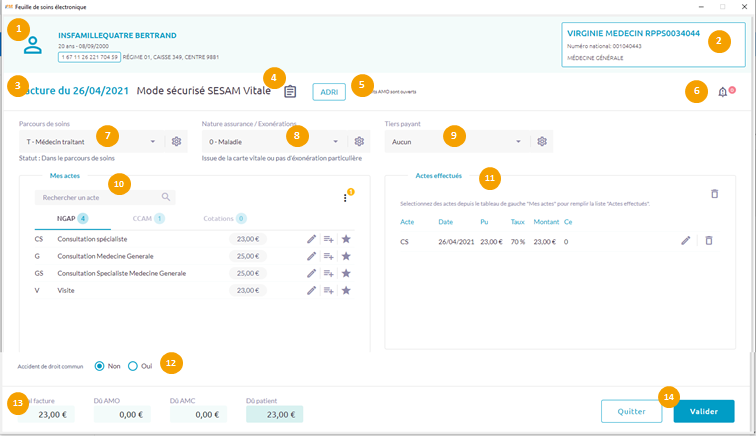Click the Rechercher un acte search field
This screenshot has height=436, width=756.
(x=98, y=198)
